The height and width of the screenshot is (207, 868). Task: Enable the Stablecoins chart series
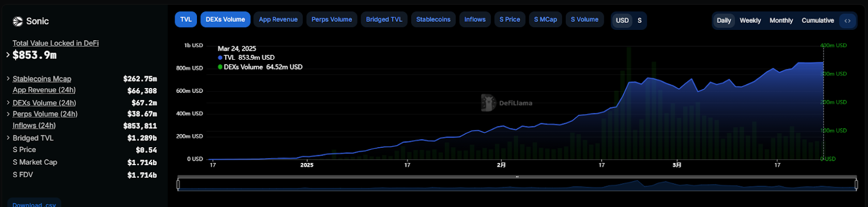point(433,20)
